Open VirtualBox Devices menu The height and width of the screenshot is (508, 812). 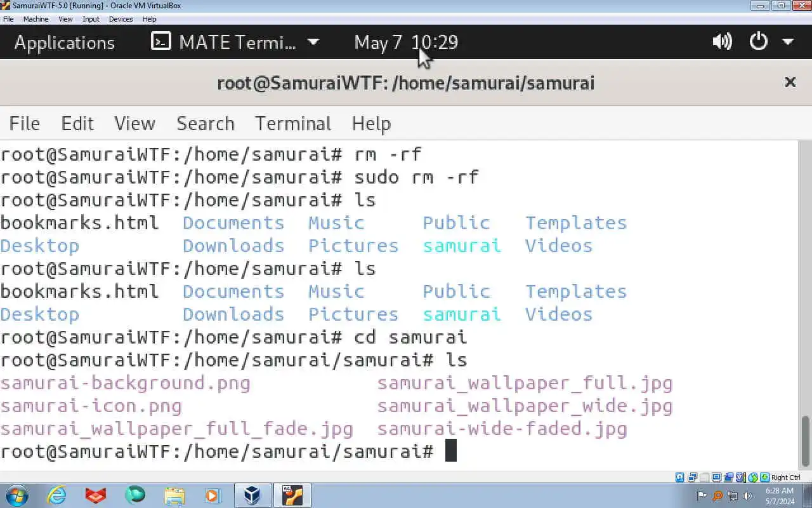tap(121, 19)
